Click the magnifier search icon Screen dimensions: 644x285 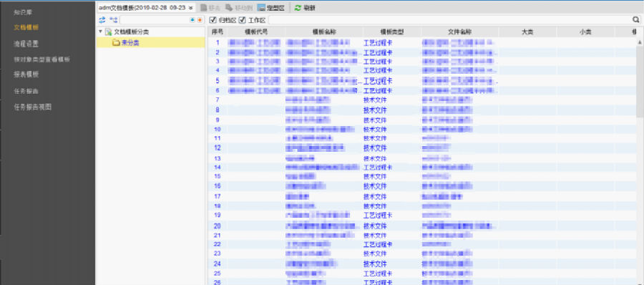pyautogui.click(x=636, y=20)
